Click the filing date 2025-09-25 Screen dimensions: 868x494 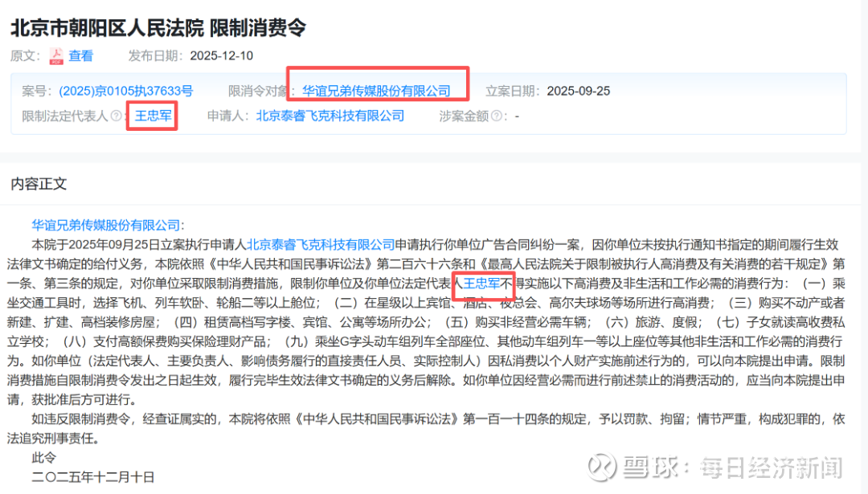(579, 92)
